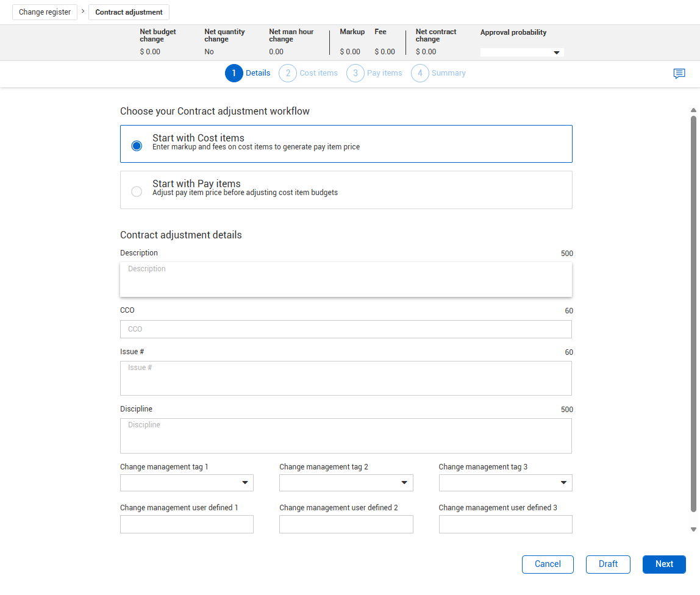This screenshot has width=700, height=595.
Task: Expand Change management tag 1 dropdown
Action: click(187, 483)
